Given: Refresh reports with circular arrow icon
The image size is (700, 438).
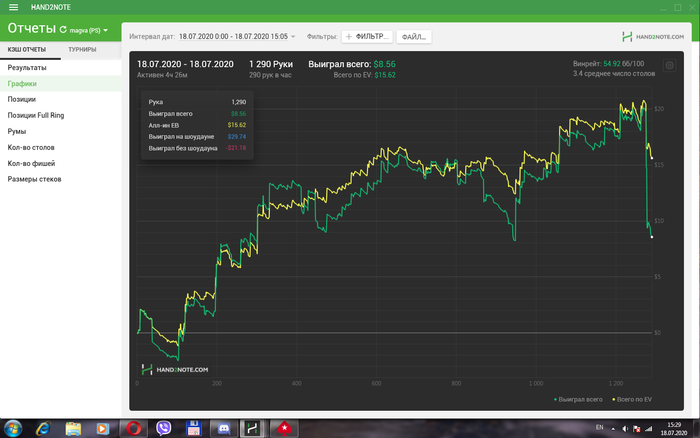Looking at the screenshot, I should [63, 30].
